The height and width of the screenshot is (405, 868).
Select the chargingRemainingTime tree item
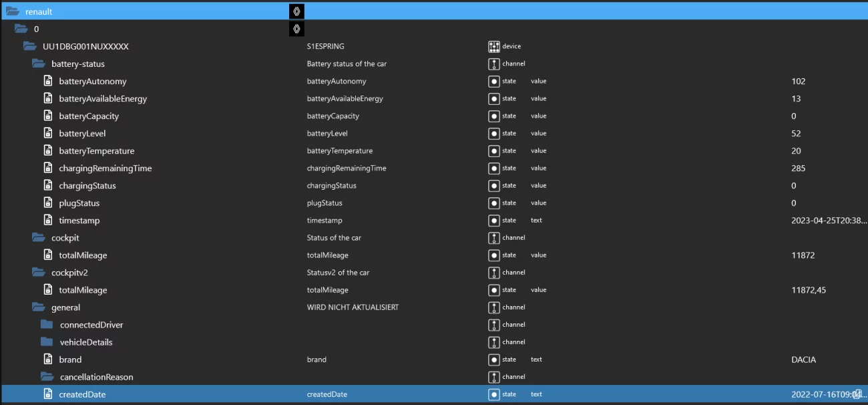105,168
